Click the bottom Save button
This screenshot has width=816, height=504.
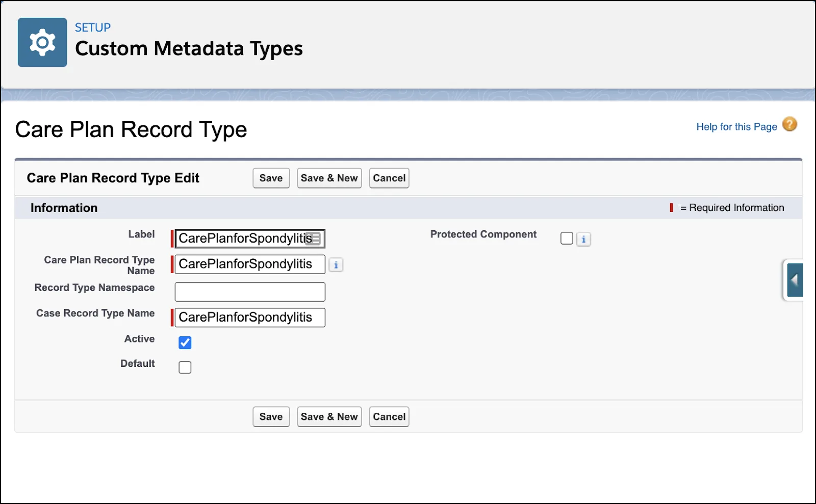coord(271,416)
